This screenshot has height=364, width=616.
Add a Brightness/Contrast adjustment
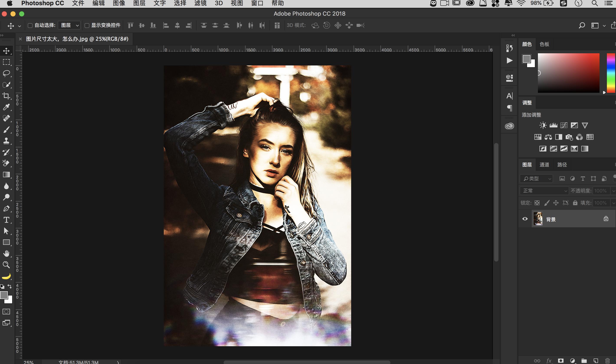point(543,125)
